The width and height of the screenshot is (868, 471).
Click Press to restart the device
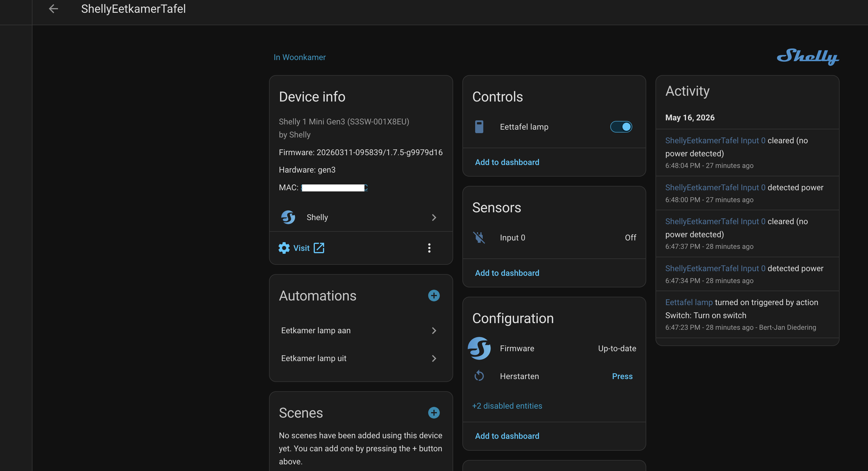coord(622,376)
